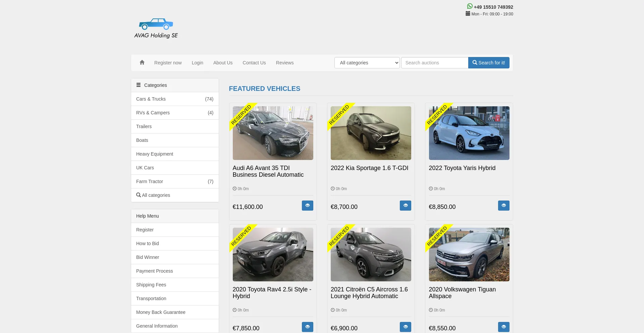This screenshot has height=333, width=644.
Task: Open title 2020 Toyota Rav4 2.5i Style
Action: tap(272, 293)
